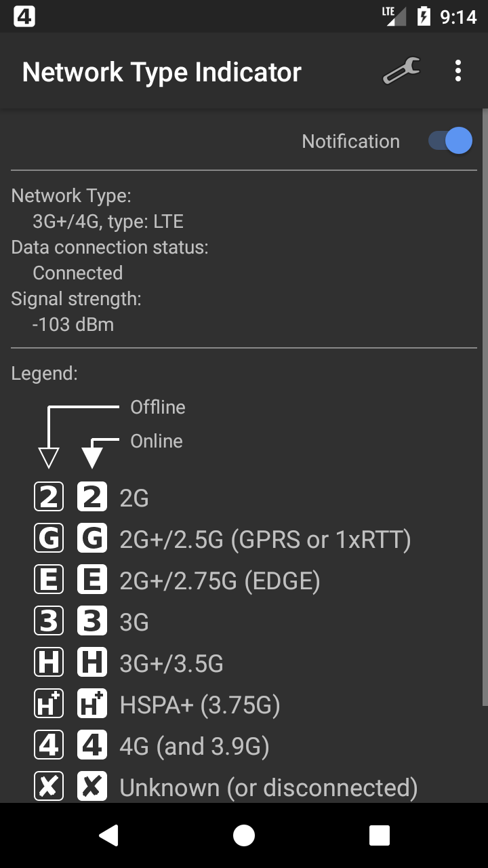The width and height of the screenshot is (488, 868).
Task: Tap the offline Unknown 'X' icon
Action: point(49,787)
